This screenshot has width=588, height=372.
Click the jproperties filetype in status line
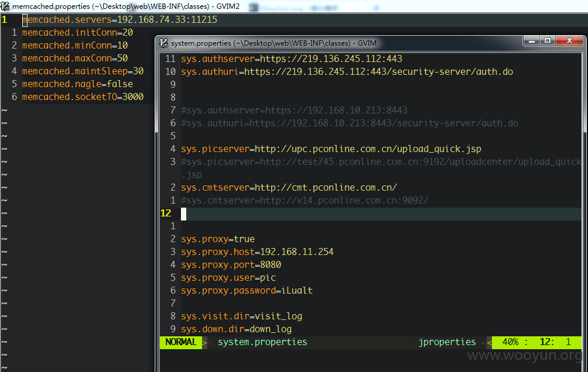point(447,342)
